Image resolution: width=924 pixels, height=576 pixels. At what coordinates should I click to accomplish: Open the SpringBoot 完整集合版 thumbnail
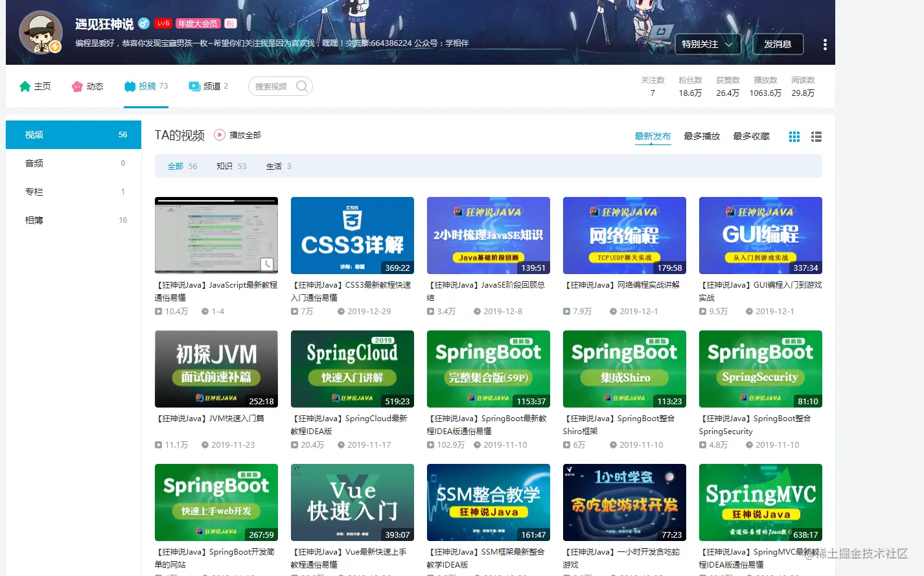click(x=489, y=369)
